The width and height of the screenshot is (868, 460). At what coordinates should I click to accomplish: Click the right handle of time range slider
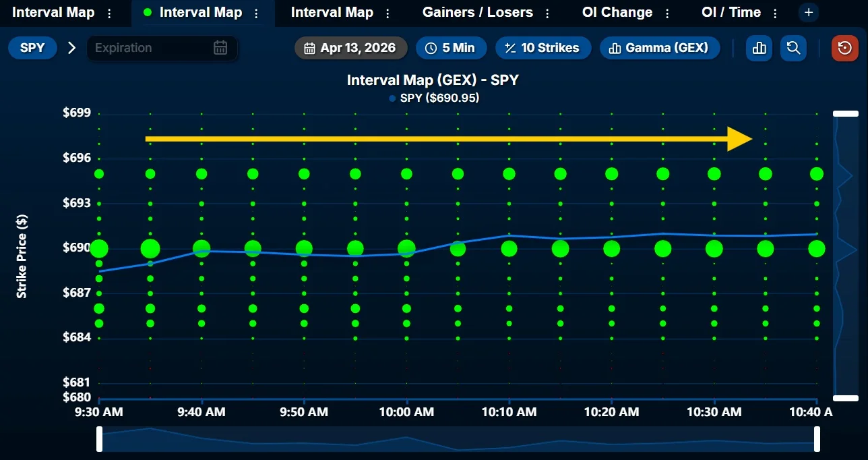pos(817,439)
